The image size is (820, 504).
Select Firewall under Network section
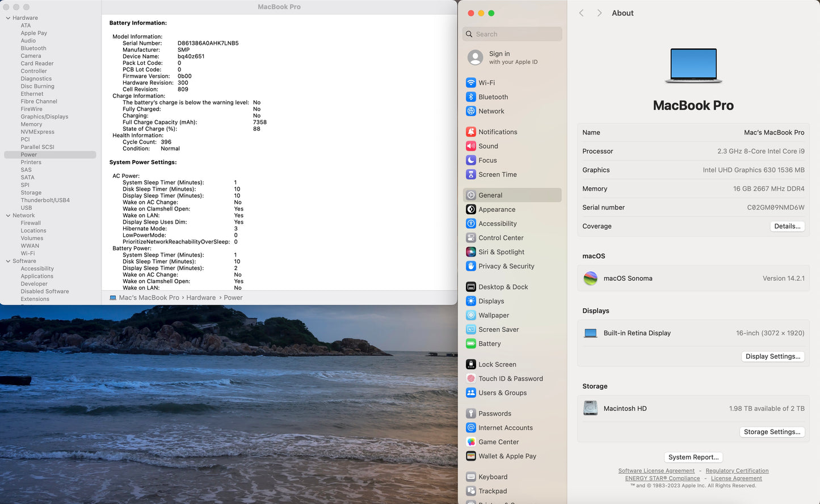pos(31,223)
